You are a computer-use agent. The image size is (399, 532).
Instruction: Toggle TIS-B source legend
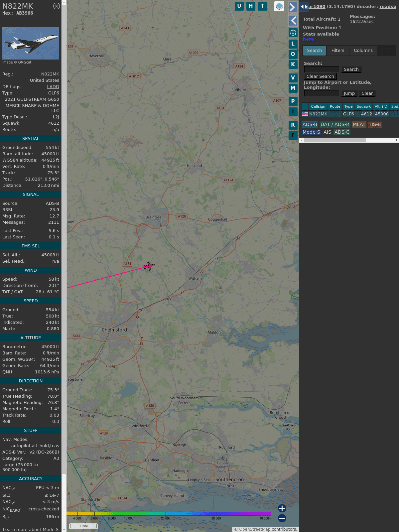[374, 124]
